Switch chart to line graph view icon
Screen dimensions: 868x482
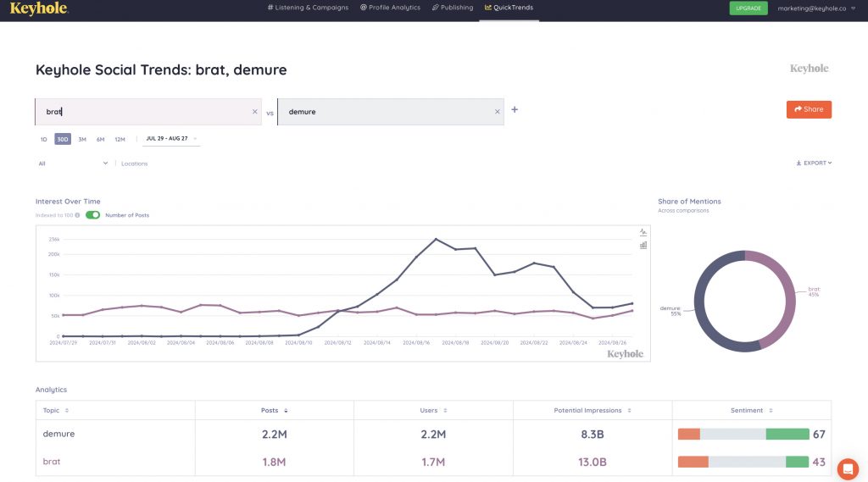(643, 232)
